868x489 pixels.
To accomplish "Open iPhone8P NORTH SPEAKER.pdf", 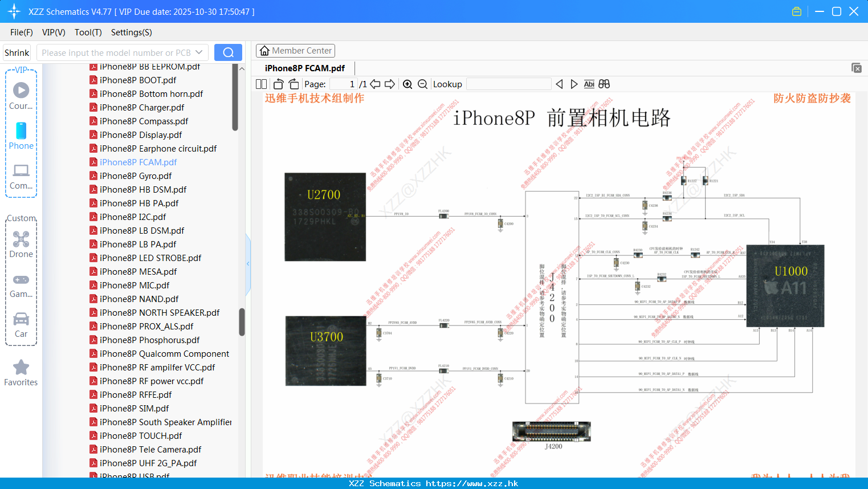I will click(160, 313).
